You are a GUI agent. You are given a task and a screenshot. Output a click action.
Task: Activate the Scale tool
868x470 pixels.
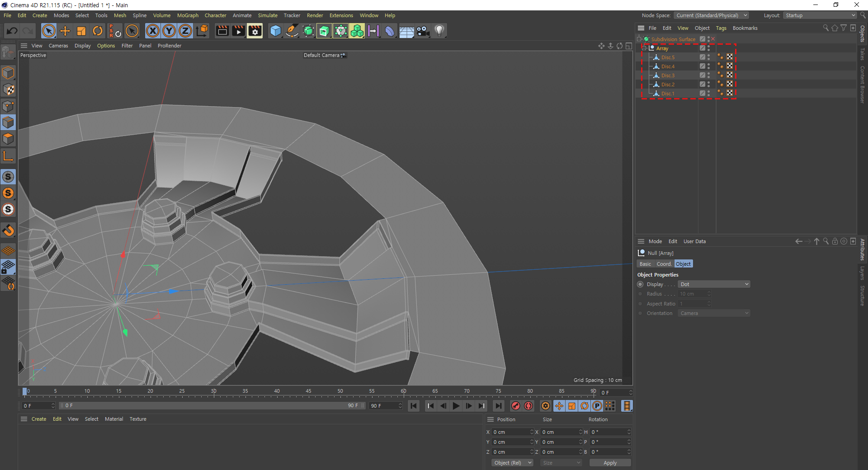(81, 31)
